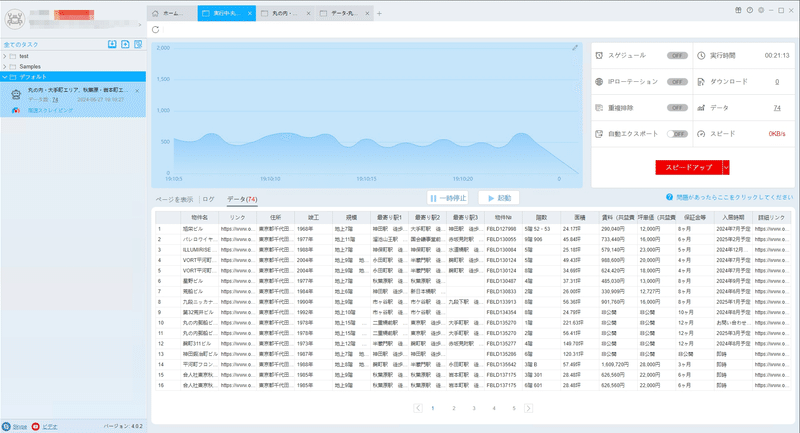Screen dimensions: 800x433
Task: Toggle the 自動エクスポート switch
Action: tap(677, 134)
